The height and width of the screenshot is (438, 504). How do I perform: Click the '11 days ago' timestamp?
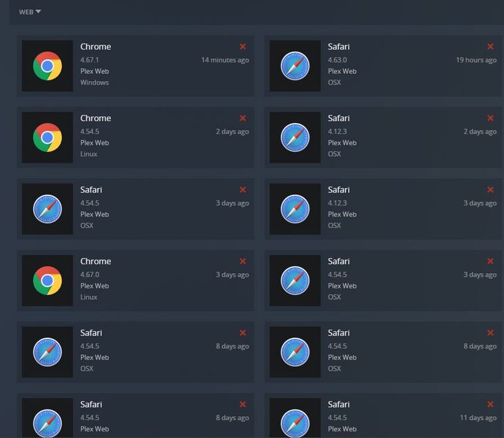pyautogui.click(x=478, y=417)
